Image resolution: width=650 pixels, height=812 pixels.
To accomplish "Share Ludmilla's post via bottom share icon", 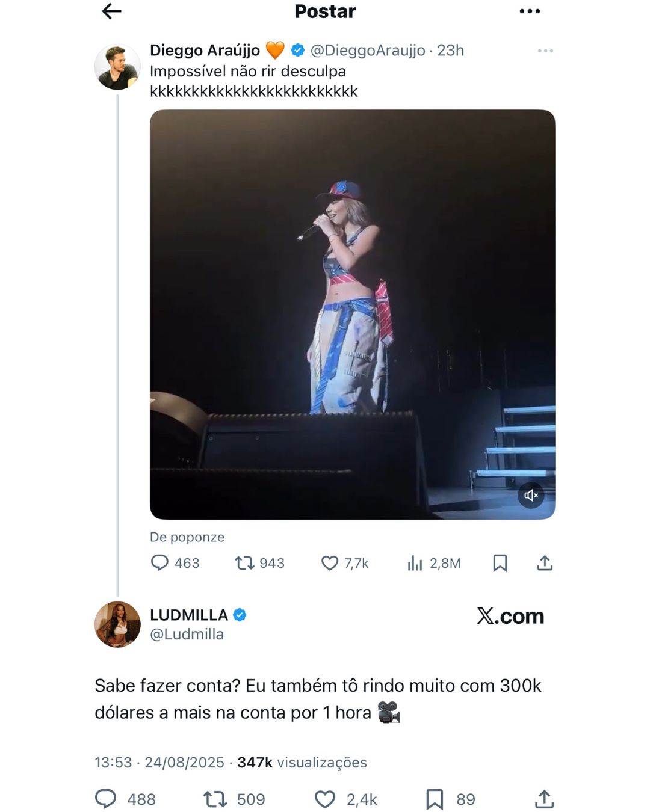I will point(544,799).
